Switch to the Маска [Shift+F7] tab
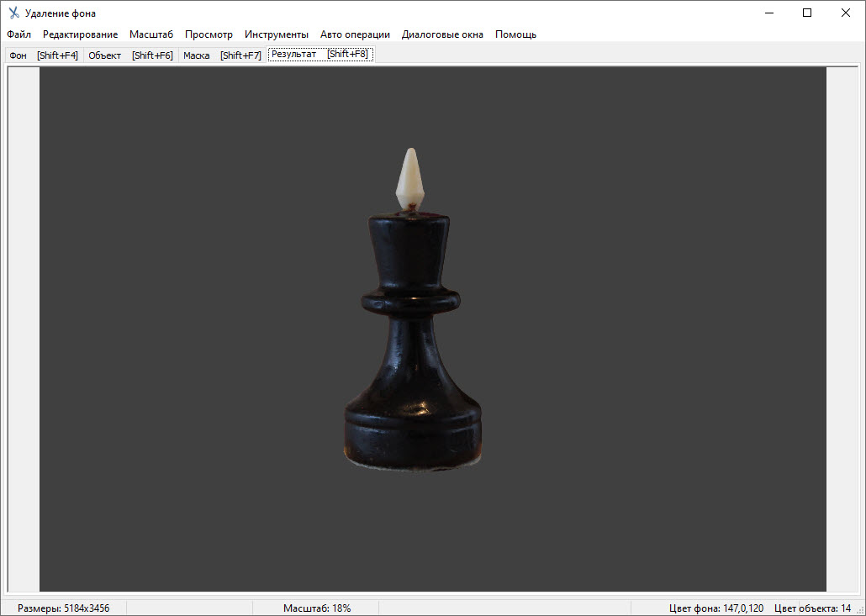 (x=222, y=55)
